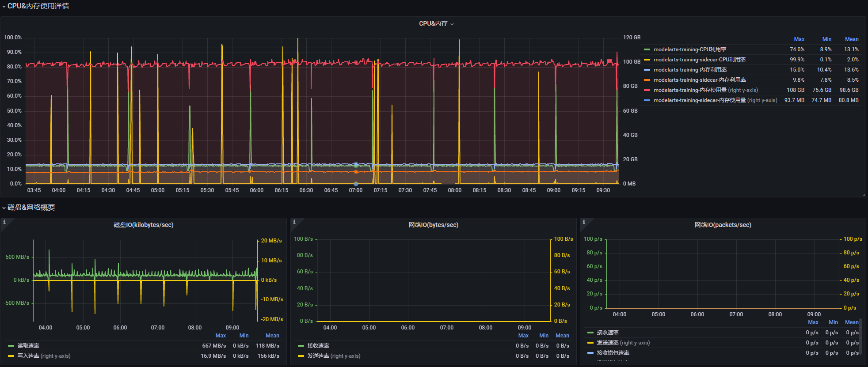This screenshot has height=367, width=868.
Task: Sort disk IO legend by Max
Action: click(x=221, y=336)
